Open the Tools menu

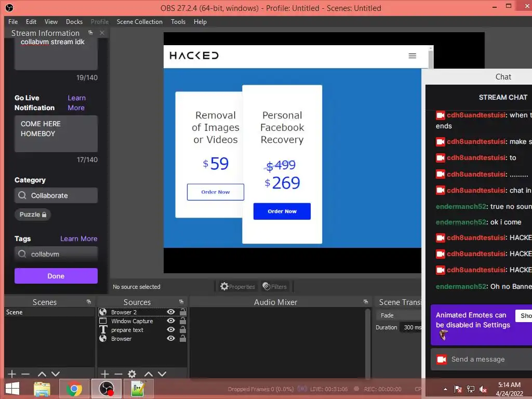(178, 22)
